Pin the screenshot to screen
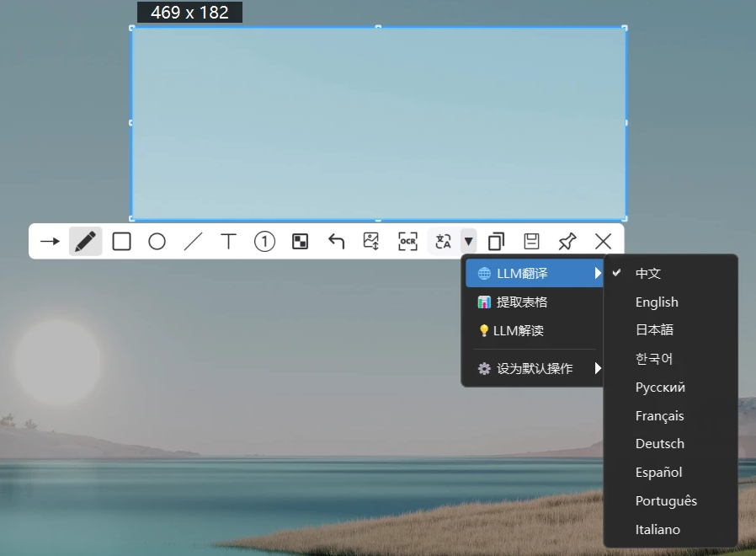This screenshot has height=556, width=756. point(567,242)
